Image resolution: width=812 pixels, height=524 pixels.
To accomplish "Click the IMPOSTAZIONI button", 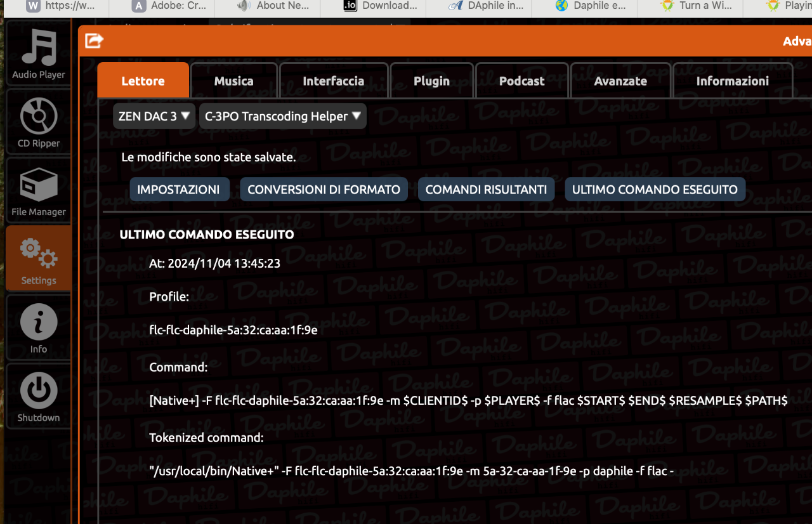I will tap(179, 190).
